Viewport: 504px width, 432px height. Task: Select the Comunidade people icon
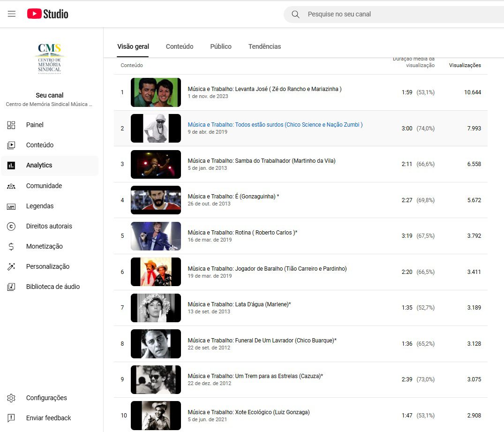pyautogui.click(x=11, y=186)
